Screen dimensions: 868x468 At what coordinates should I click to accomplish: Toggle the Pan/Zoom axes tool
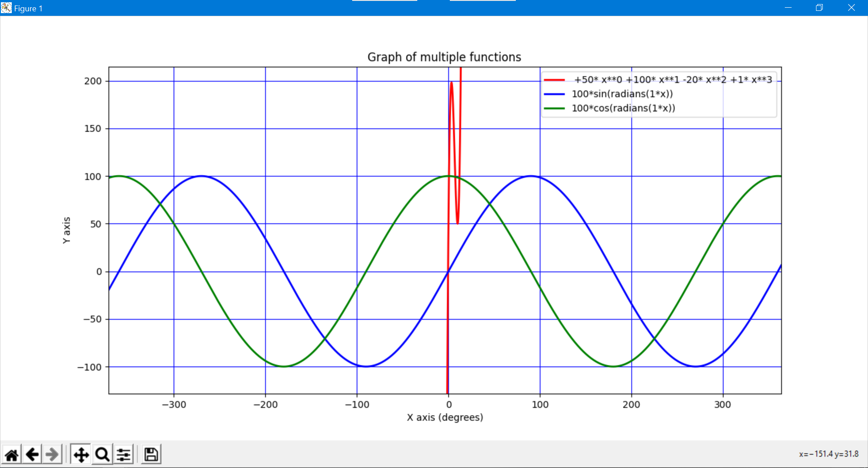tap(81, 454)
